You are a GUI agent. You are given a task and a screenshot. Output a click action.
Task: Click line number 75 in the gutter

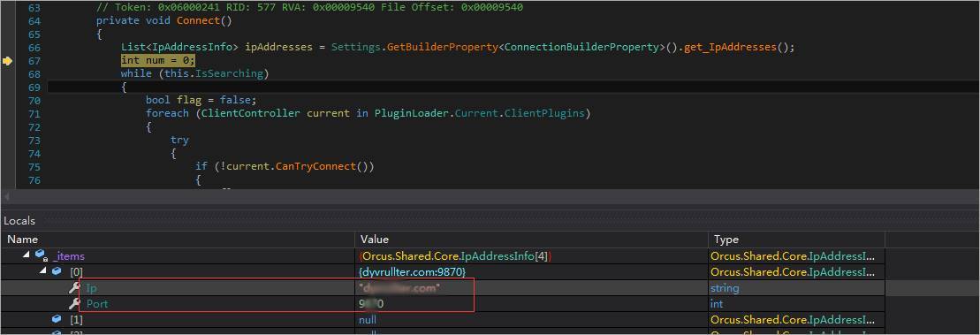pos(34,166)
